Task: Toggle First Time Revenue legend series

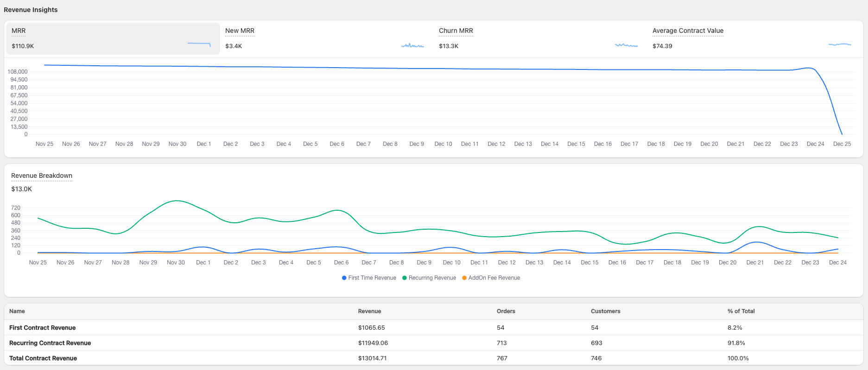Action: pyautogui.click(x=369, y=278)
